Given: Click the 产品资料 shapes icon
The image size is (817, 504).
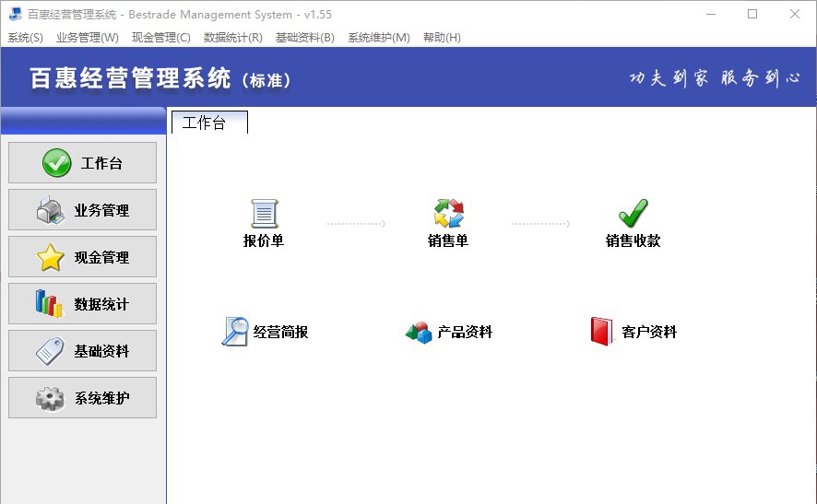Looking at the screenshot, I should tap(419, 333).
